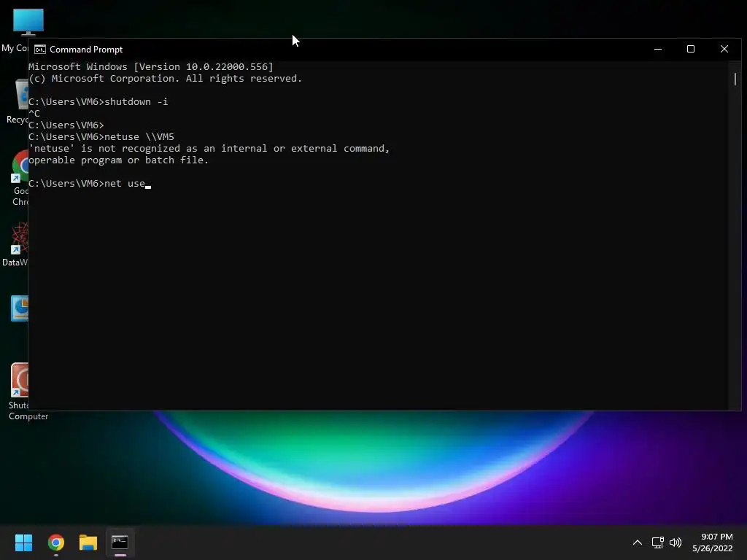Maximize the Command Prompt window
Image resolution: width=747 pixels, height=560 pixels.
[x=691, y=49]
